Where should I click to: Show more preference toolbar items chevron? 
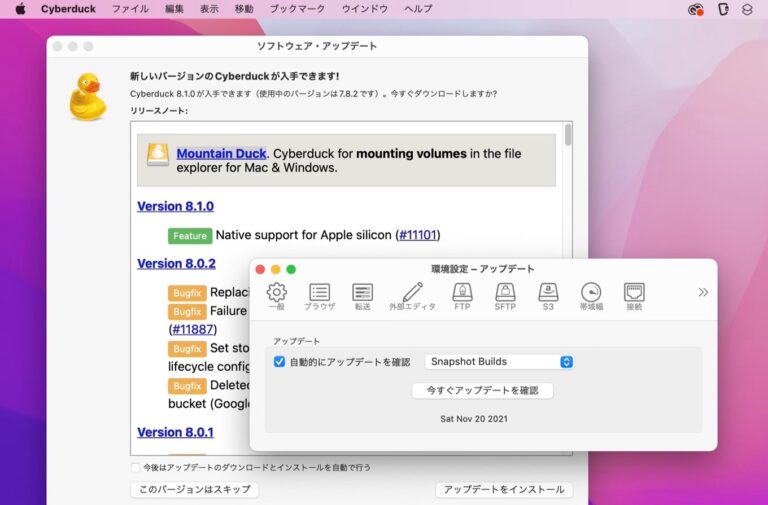point(703,292)
